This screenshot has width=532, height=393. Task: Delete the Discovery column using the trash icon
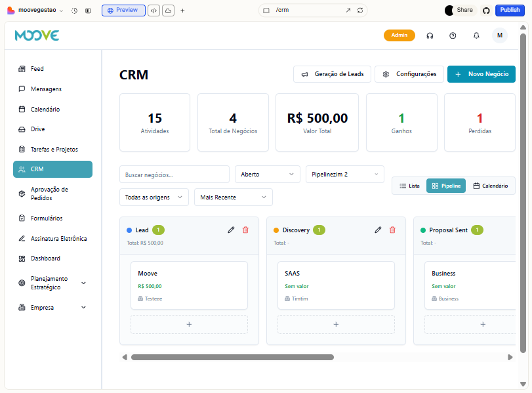pyautogui.click(x=393, y=230)
